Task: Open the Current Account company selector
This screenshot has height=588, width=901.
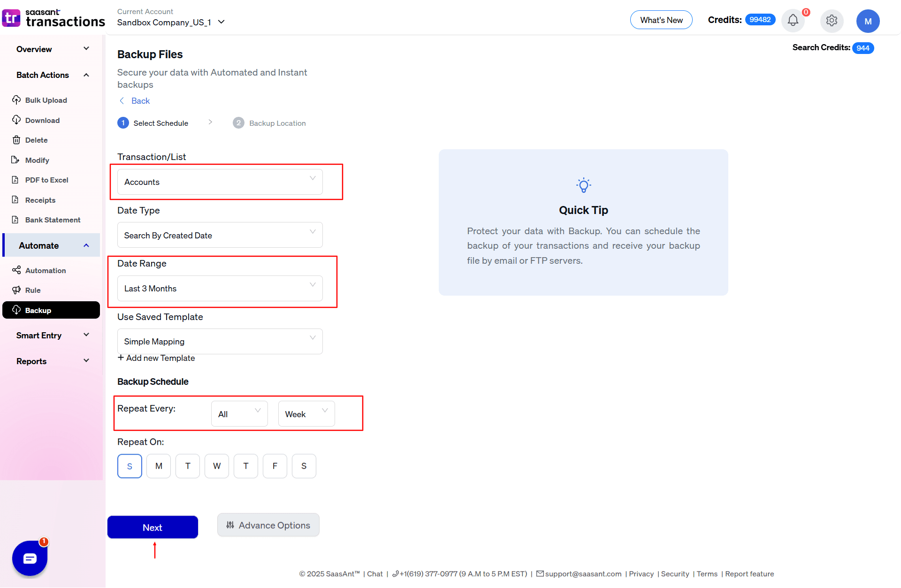Action: click(x=171, y=22)
